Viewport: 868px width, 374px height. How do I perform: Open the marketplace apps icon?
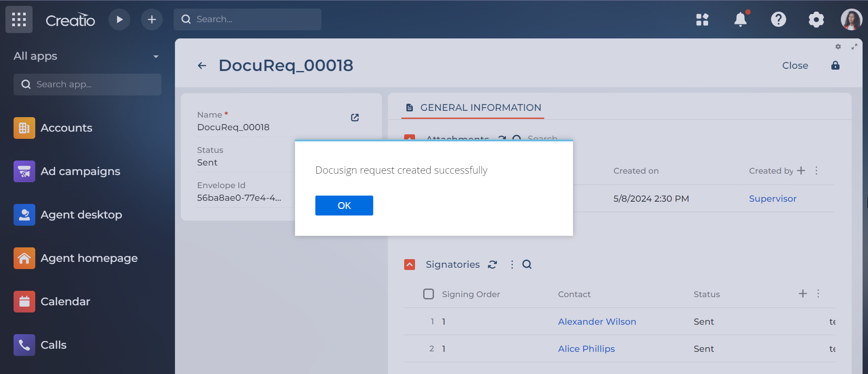pyautogui.click(x=702, y=19)
